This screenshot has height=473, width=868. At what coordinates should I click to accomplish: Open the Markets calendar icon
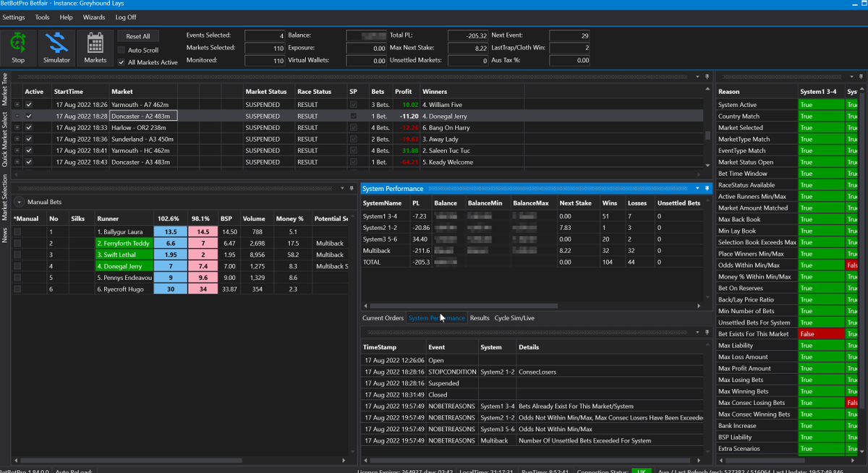click(95, 48)
